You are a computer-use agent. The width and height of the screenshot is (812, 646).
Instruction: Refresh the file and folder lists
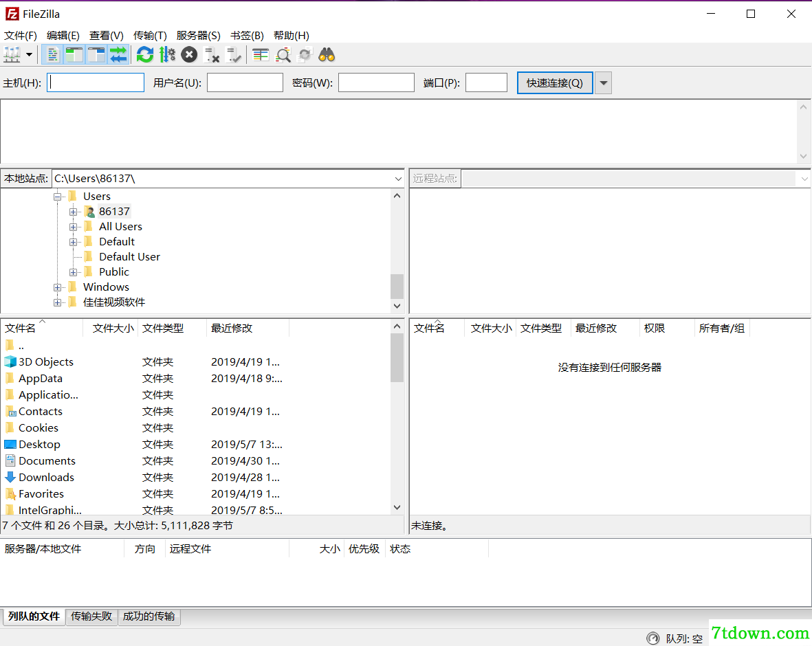[x=145, y=54]
